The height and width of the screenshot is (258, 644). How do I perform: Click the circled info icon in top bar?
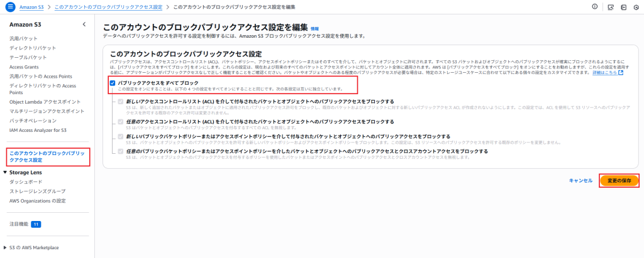click(x=594, y=7)
